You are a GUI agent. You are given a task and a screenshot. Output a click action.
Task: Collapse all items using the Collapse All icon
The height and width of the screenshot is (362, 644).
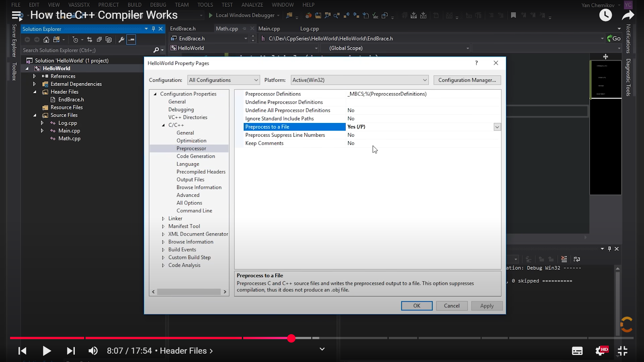(99, 39)
